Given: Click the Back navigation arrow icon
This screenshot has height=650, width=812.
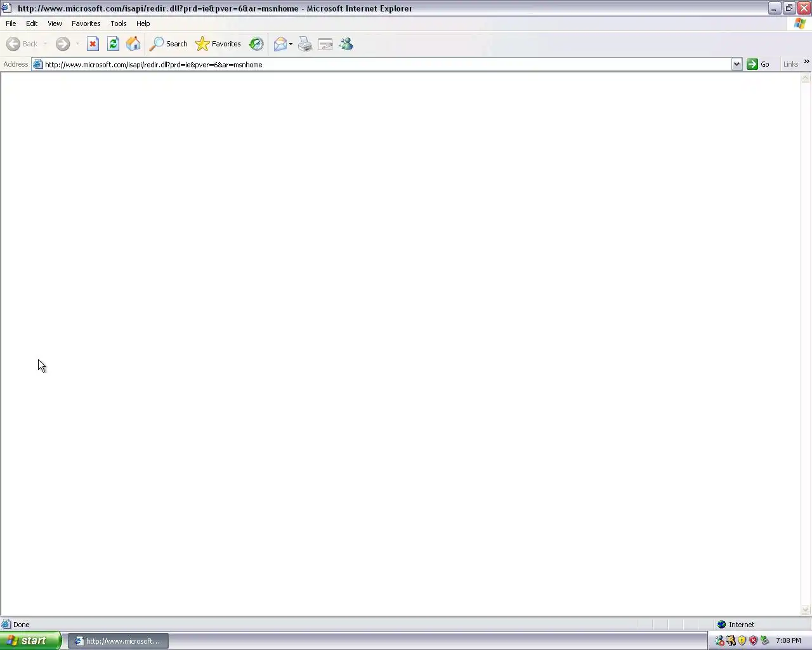Looking at the screenshot, I should [13, 44].
